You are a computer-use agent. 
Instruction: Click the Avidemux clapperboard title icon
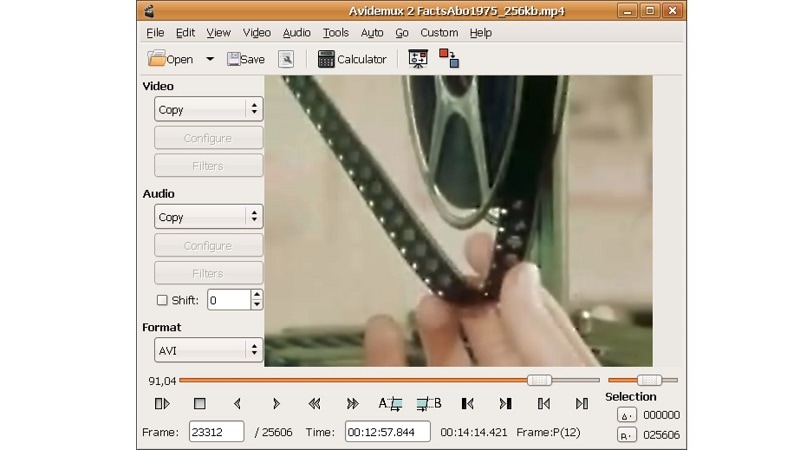click(x=148, y=11)
